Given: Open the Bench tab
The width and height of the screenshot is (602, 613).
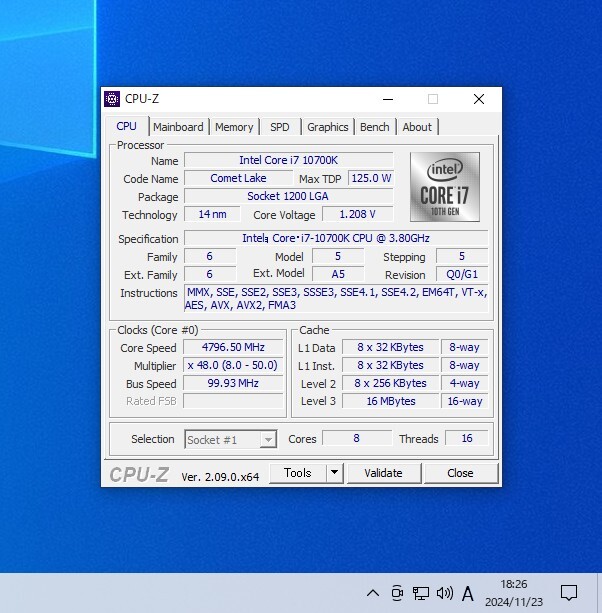Looking at the screenshot, I should click(x=374, y=127).
